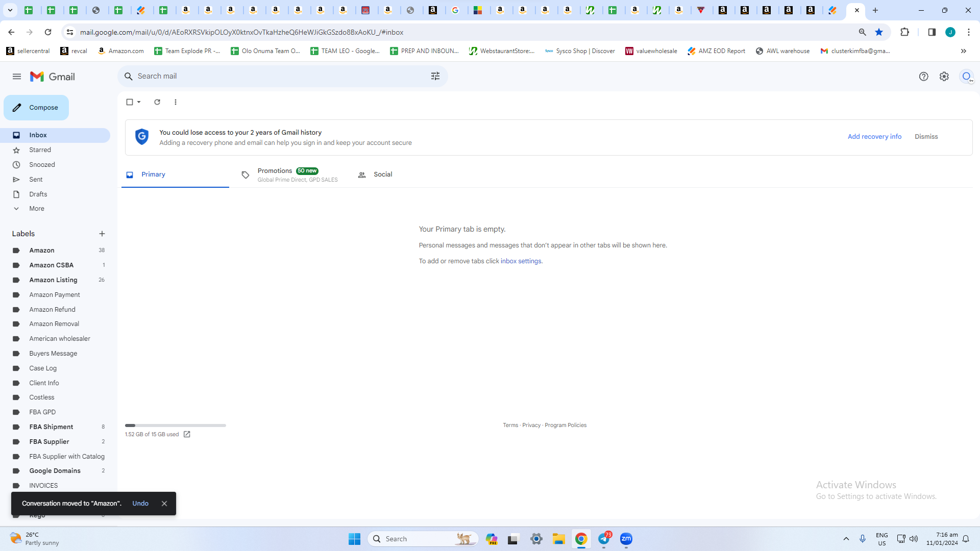This screenshot has width=980, height=551.
Task: View site information icon in address bar
Action: tap(70, 32)
